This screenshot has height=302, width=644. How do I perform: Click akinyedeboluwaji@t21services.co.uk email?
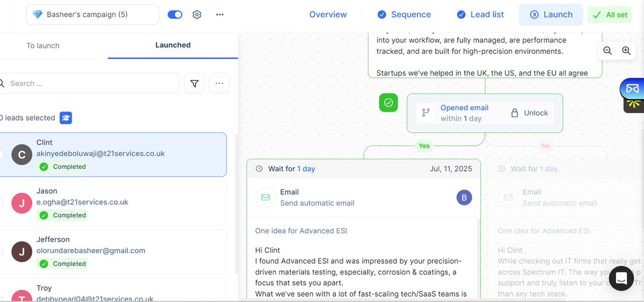coord(100,153)
